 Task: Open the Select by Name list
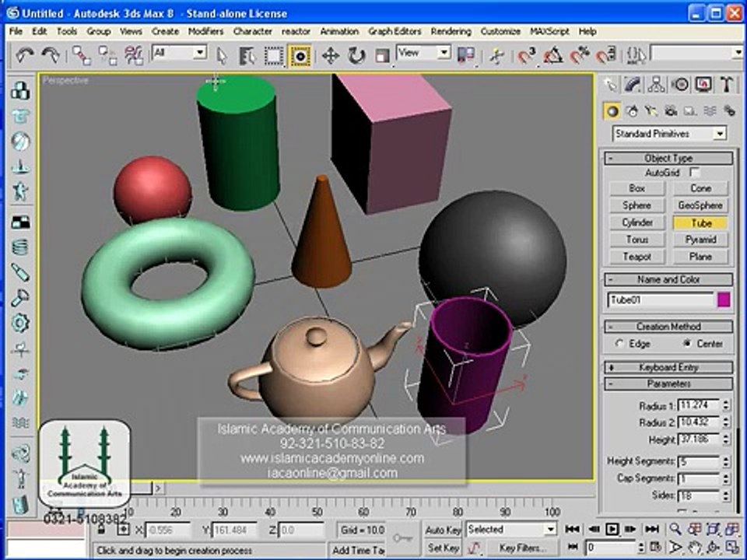click(x=247, y=56)
